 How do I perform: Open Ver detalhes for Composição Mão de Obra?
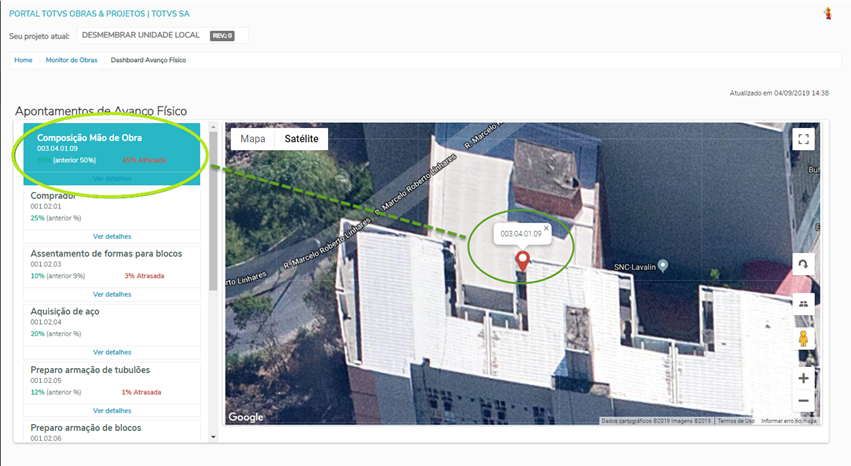tap(112, 178)
